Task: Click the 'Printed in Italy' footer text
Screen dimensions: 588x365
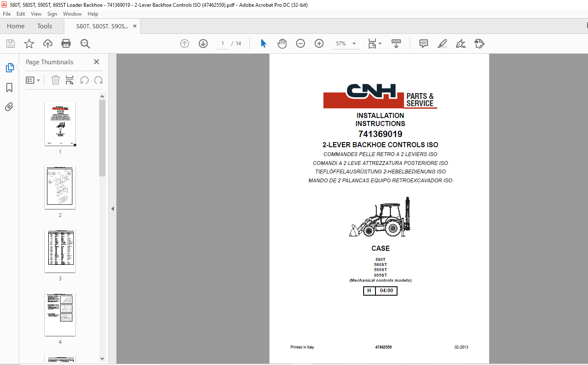Action: (302, 347)
